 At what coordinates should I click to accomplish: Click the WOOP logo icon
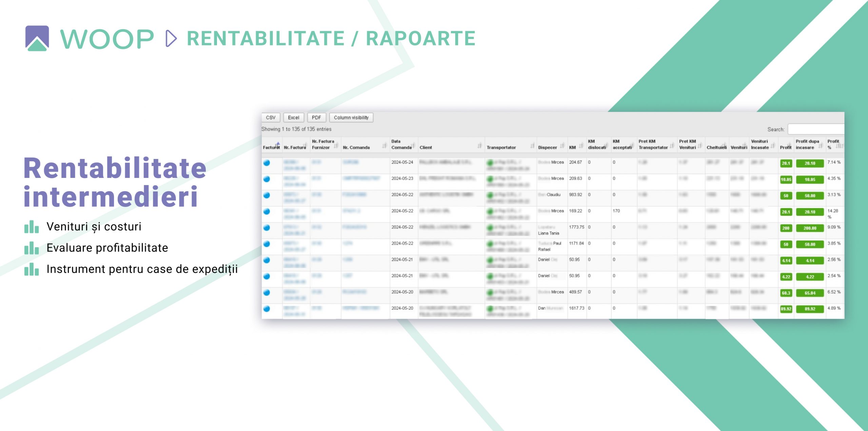[37, 38]
